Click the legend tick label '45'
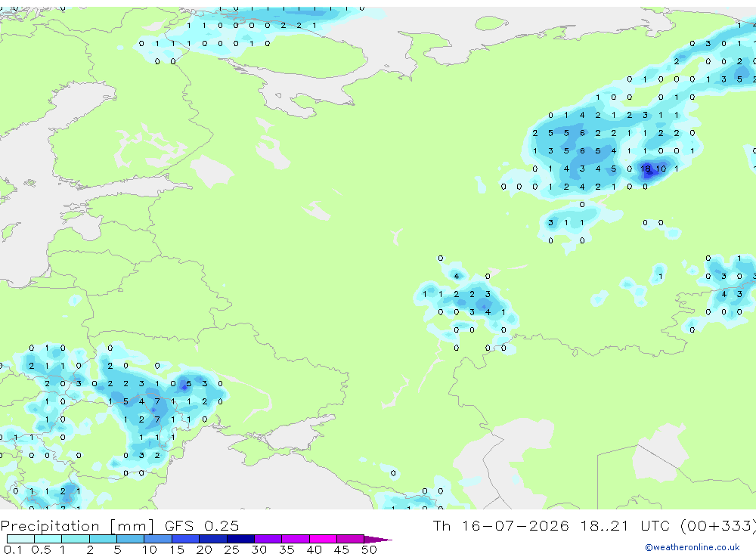This screenshot has width=756, height=554. (342, 549)
